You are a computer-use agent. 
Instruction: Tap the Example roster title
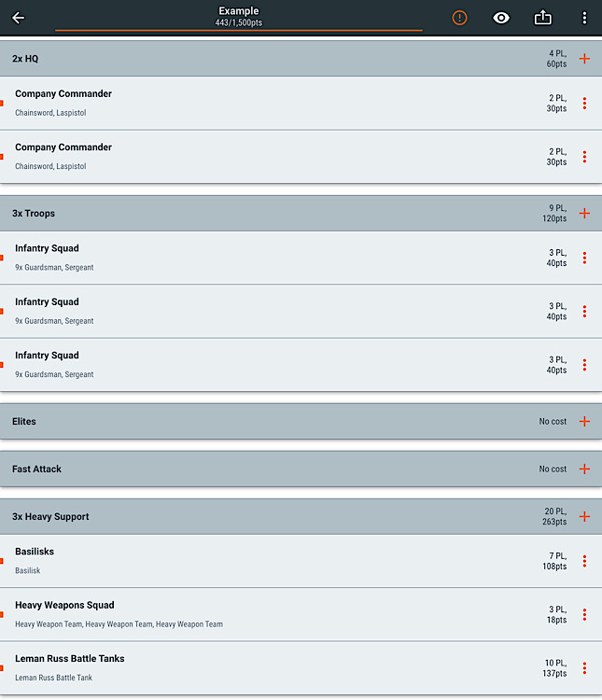click(239, 10)
